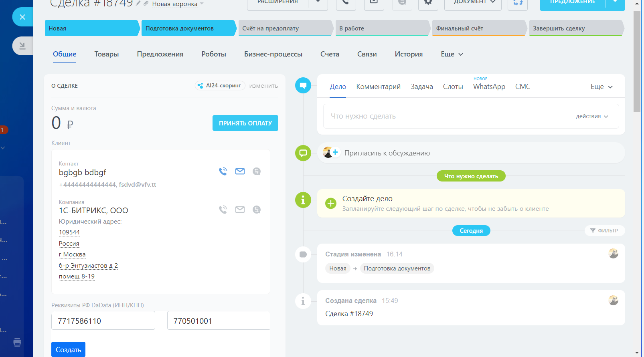Open the Слоты tab

(x=453, y=87)
